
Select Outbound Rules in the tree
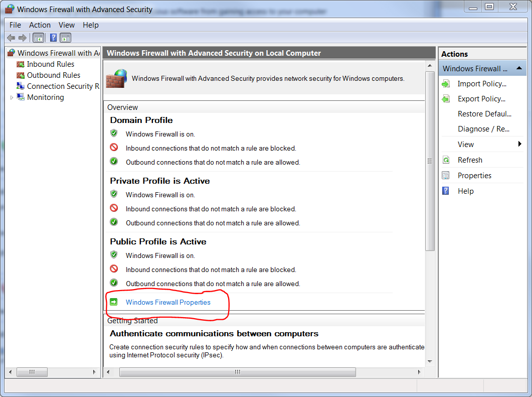pyautogui.click(x=54, y=75)
